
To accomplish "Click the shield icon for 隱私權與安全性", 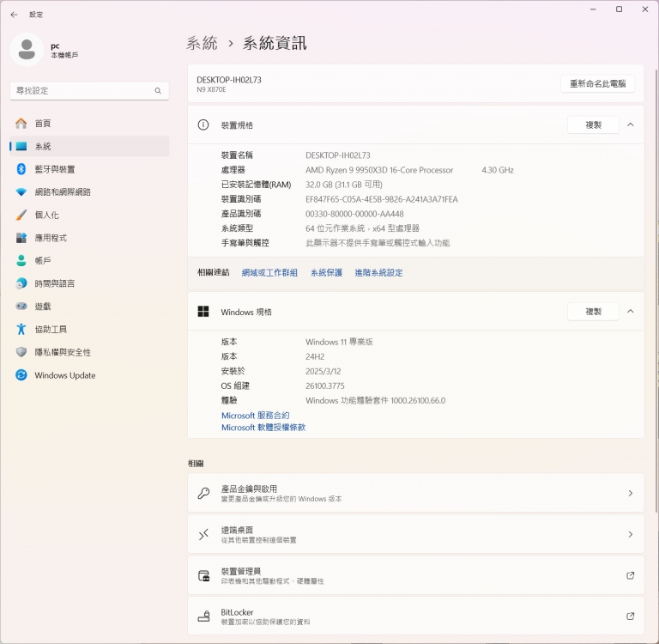I will pos(21,352).
